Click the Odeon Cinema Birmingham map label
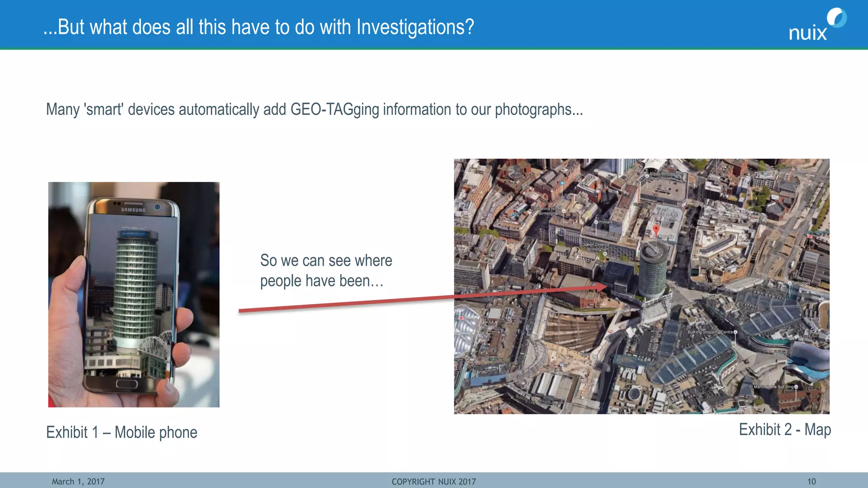 click(595, 247)
